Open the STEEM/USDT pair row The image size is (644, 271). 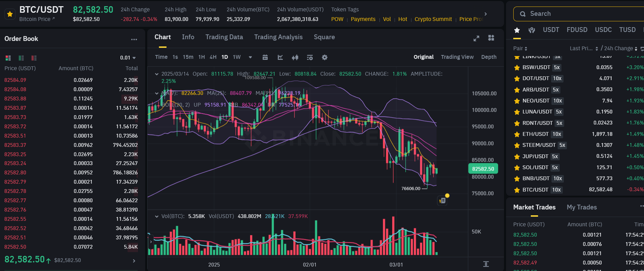click(578, 145)
